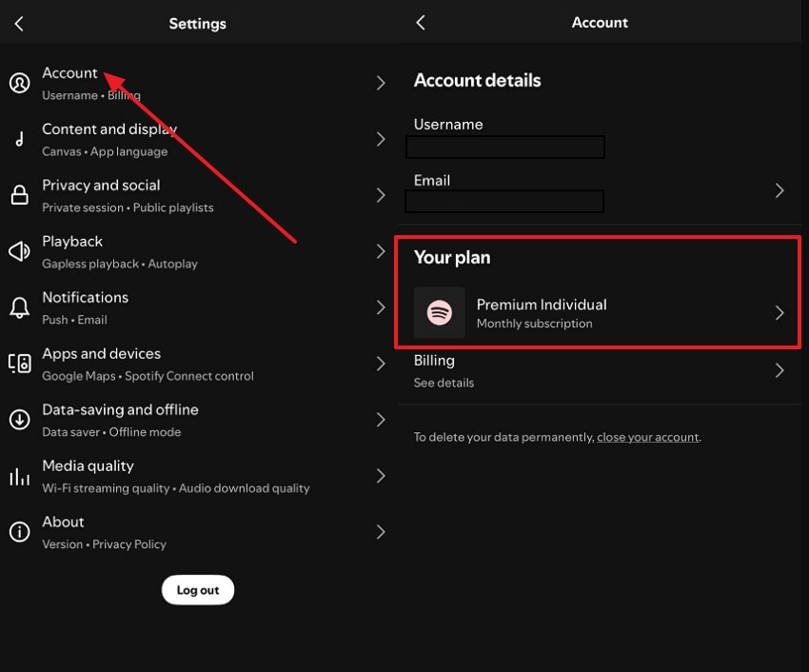This screenshot has width=809, height=672.
Task: Click inside the Email input field
Action: pos(505,201)
